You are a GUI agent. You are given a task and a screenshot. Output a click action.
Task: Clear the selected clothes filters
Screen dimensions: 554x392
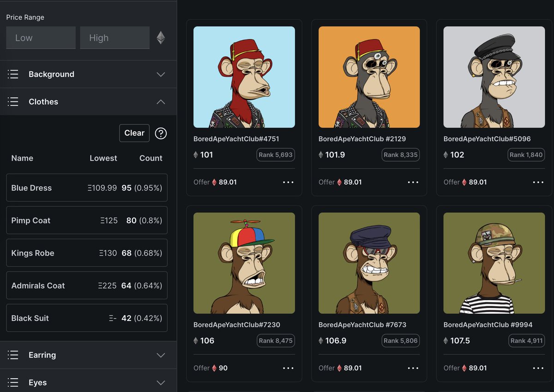[134, 133]
